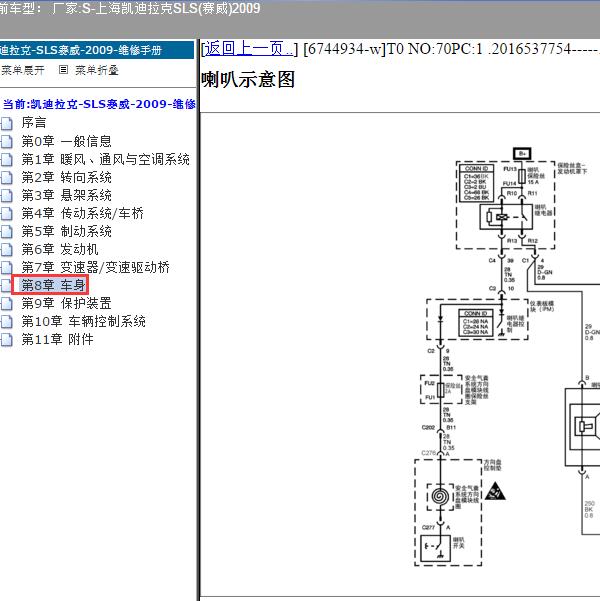600x601 pixels.
Task: Open 第6章 发动机
Action: pyautogui.click(x=60, y=249)
